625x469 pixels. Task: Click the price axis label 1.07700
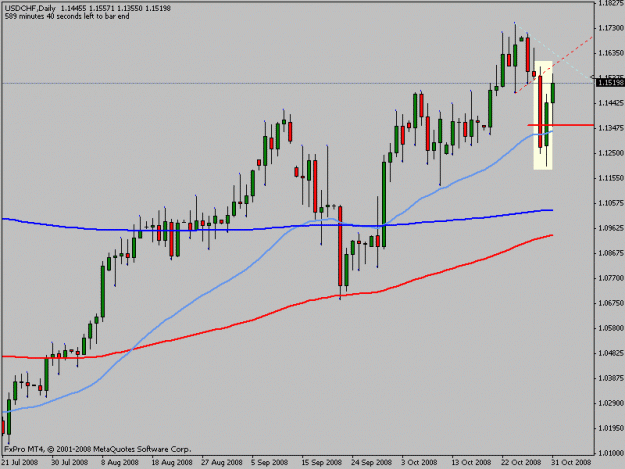[611, 278]
